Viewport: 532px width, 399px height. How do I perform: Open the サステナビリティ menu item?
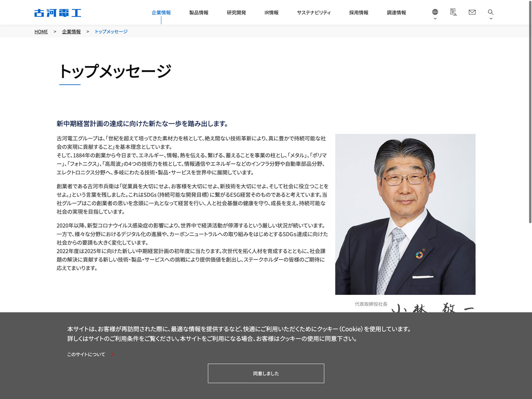coord(314,13)
